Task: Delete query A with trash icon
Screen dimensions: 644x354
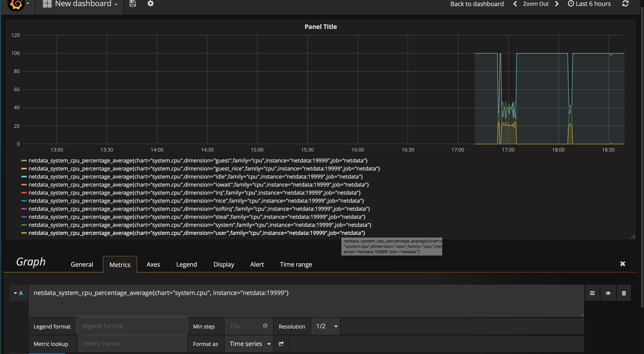Action: pos(624,293)
